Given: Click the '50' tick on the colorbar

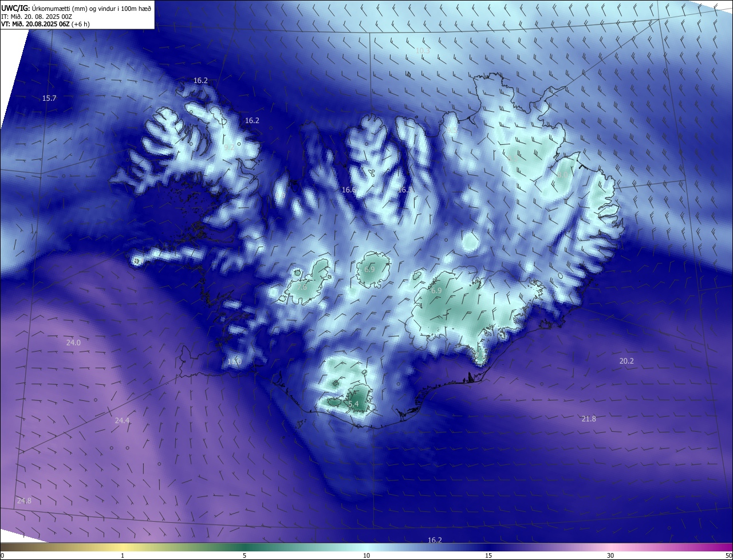Looking at the screenshot, I should pos(728,555).
